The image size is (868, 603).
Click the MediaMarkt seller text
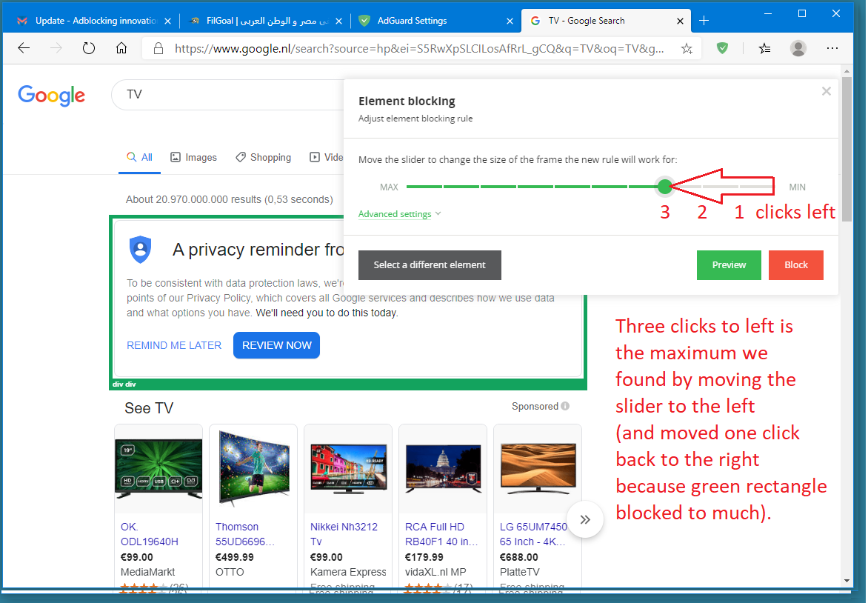147,572
